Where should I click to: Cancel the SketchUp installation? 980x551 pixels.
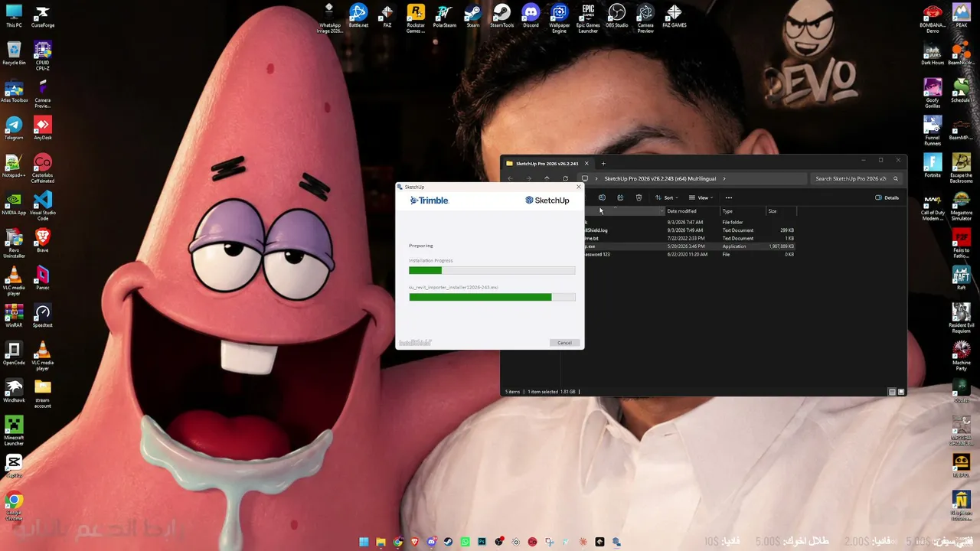click(x=564, y=343)
